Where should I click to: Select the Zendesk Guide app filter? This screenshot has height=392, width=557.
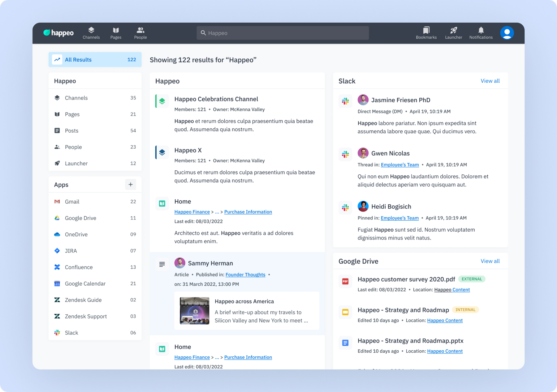(x=95, y=300)
